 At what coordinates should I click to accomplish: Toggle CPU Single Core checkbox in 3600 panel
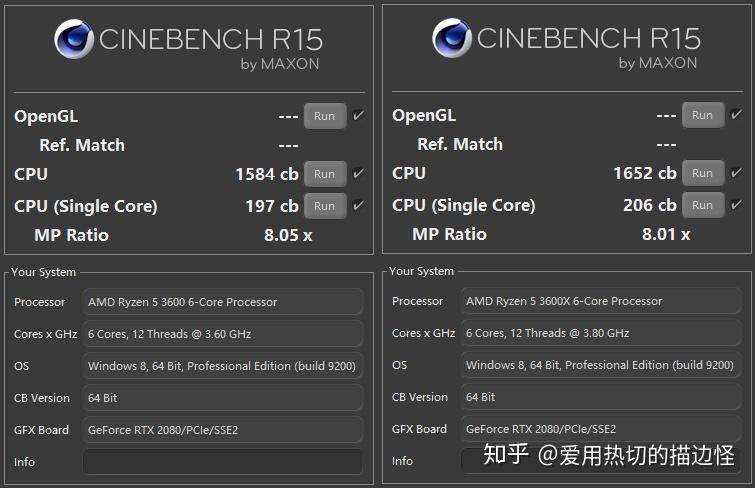pyautogui.click(x=358, y=205)
